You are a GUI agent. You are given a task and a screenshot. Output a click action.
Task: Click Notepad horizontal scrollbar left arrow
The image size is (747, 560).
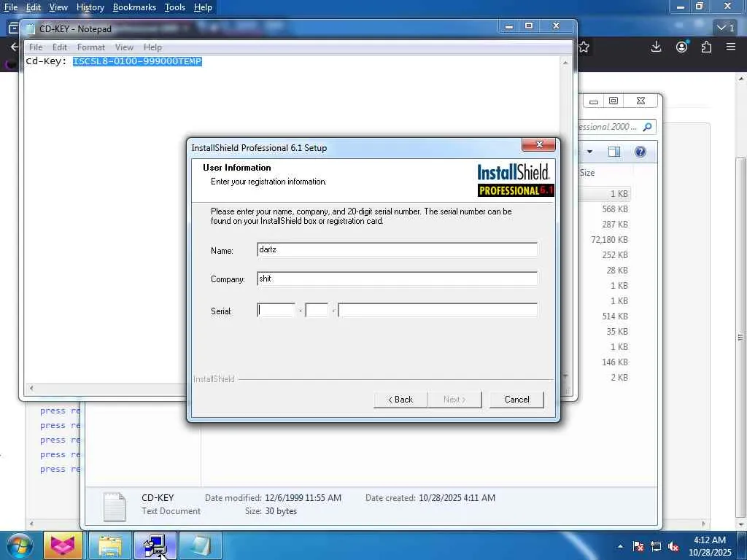pyautogui.click(x=31, y=388)
